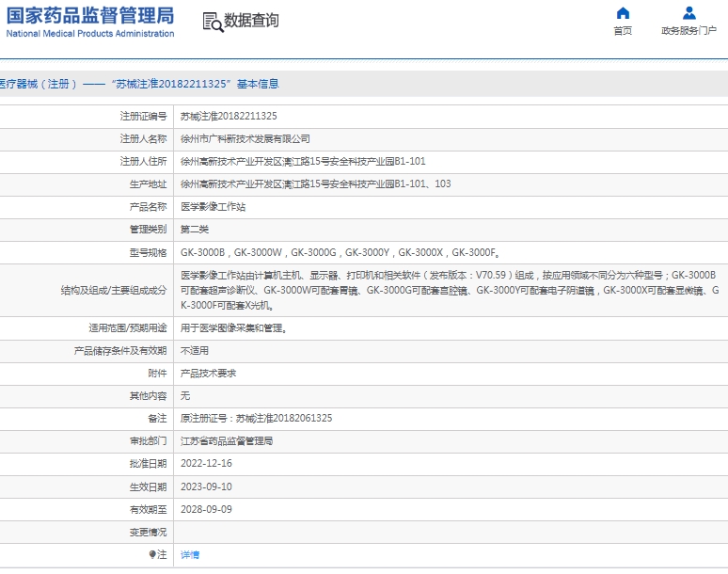Click the 结构及组成 description paragraph

[450, 290]
